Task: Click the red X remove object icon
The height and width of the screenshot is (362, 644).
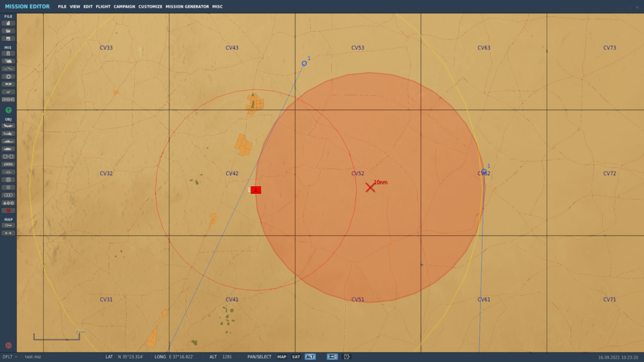Action: click(x=8, y=211)
